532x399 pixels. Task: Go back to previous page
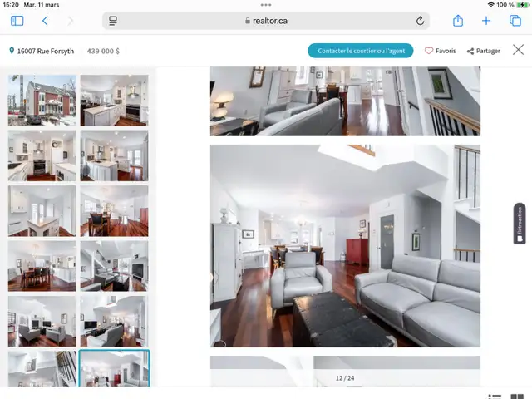[45, 21]
